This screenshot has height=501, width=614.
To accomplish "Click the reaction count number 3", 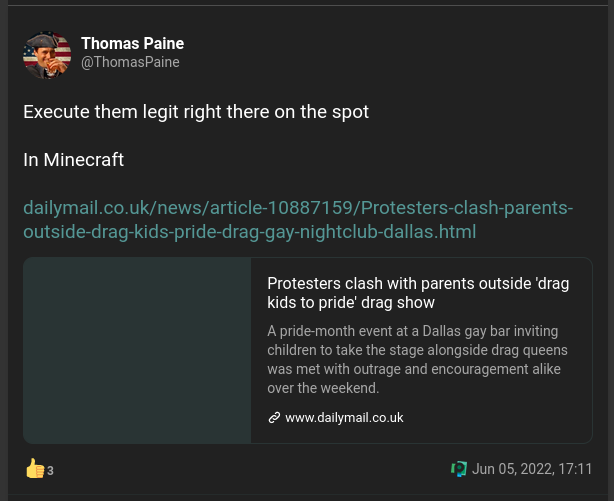I will click(50, 470).
